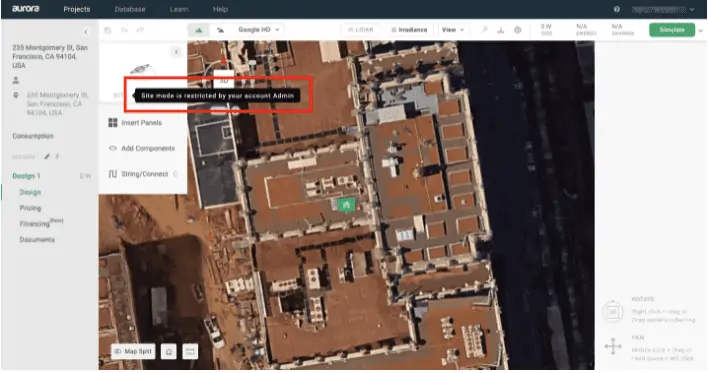Click the save icon in the toolbar
Viewport: 708px width, 373px height.
click(x=107, y=30)
